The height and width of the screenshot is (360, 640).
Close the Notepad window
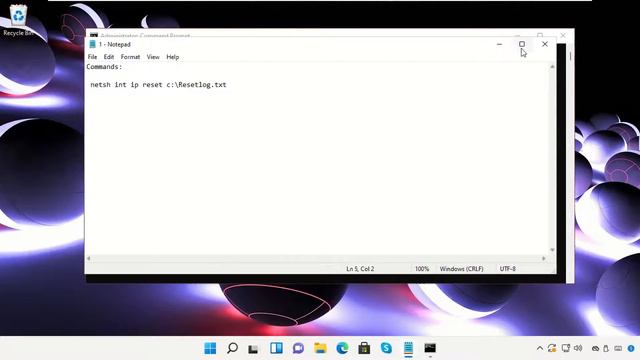[545, 44]
